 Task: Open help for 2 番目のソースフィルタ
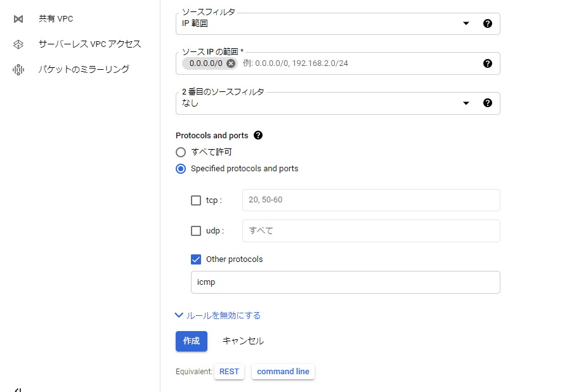[488, 103]
